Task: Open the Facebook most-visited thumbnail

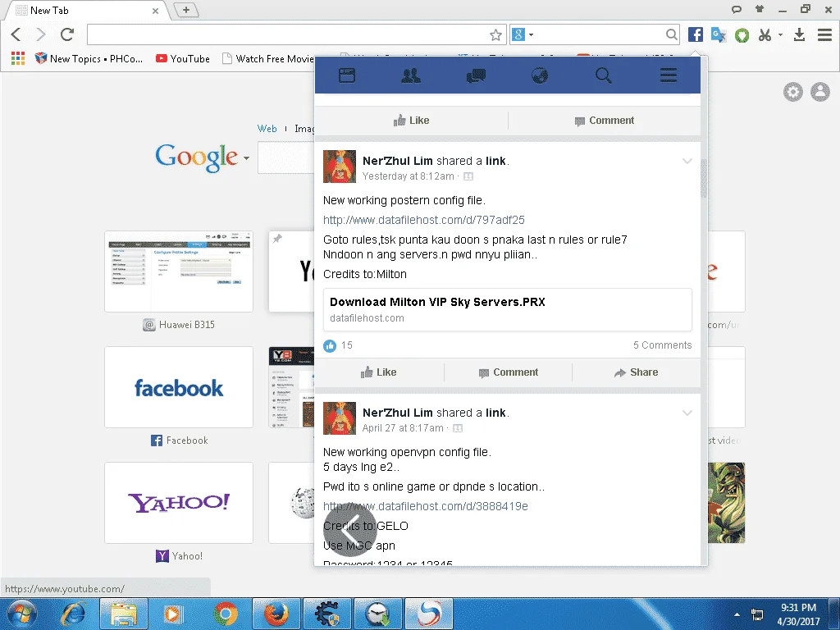Action: 179,387
